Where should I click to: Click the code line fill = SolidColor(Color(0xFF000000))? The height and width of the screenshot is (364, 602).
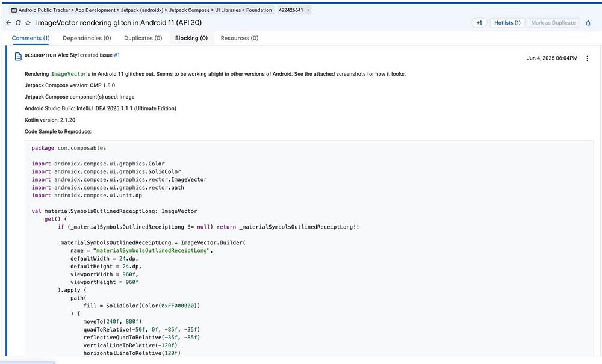tap(141, 306)
